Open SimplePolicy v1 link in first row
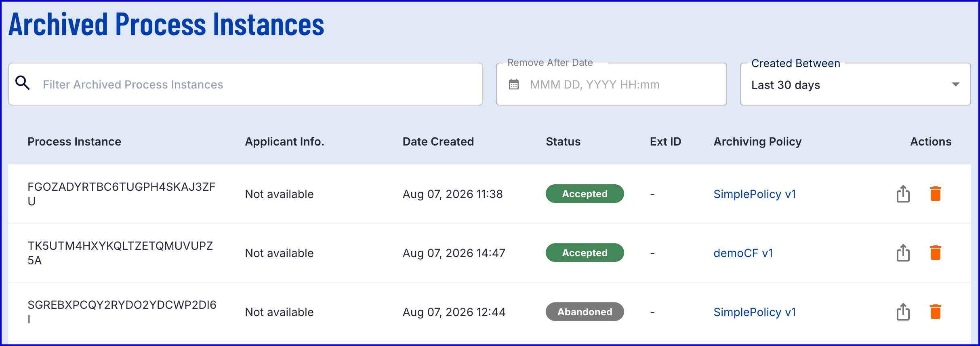Viewport: 980px width, 346px height. point(755,194)
